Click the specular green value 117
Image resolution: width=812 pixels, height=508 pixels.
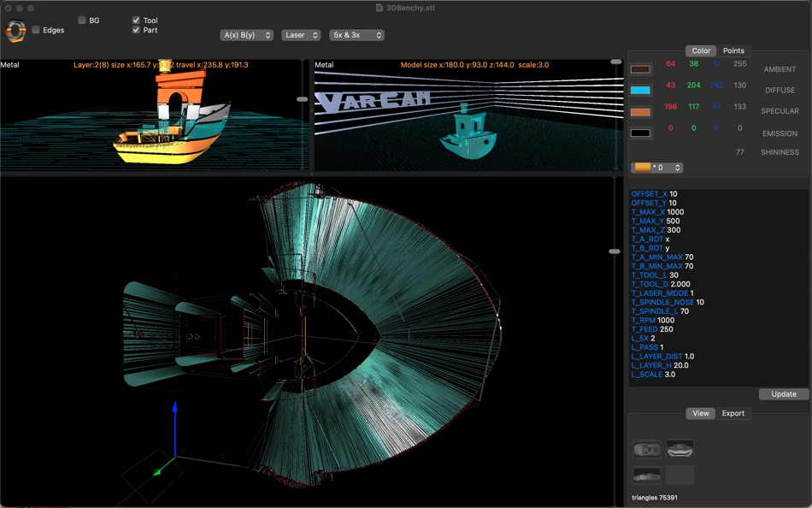click(694, 106)
